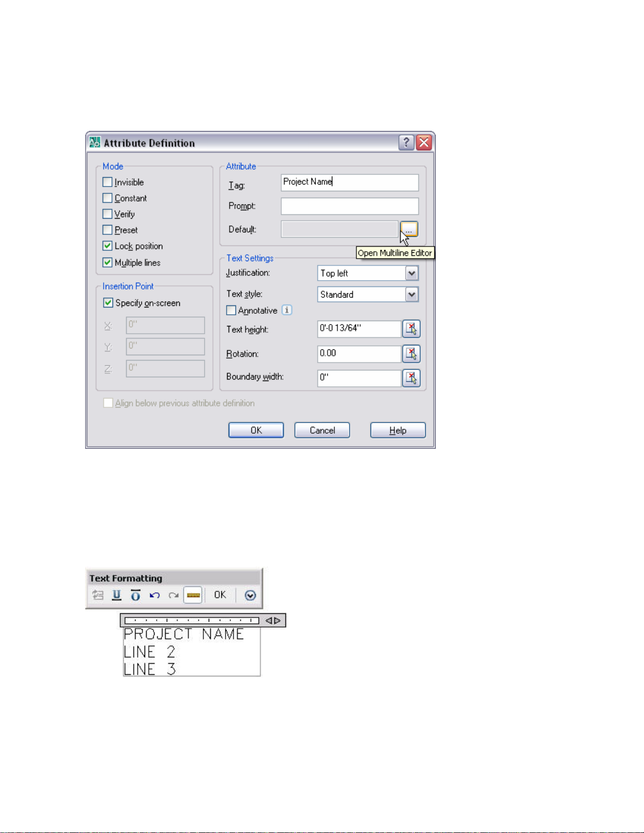The width and height of the screenshot is (644, 833).
Task: Enable the Annotative checkbox
Action: click(231, 310)
